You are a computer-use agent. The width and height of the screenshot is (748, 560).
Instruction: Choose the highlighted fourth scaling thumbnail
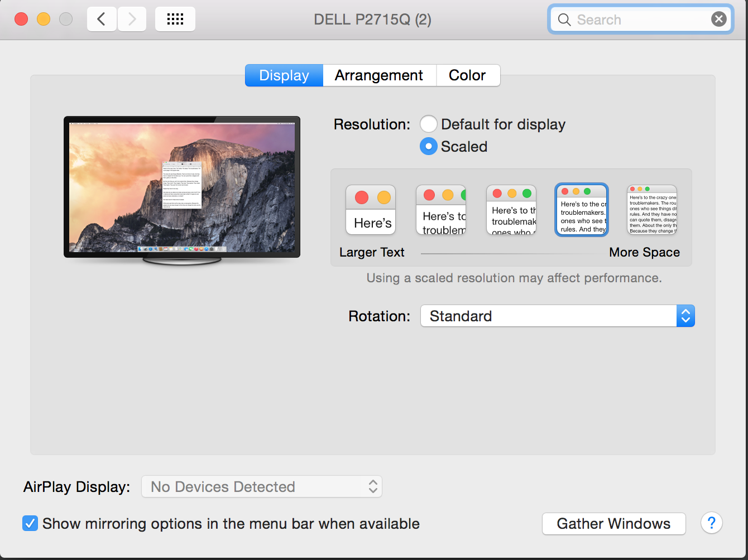click(x=582, y=210)
